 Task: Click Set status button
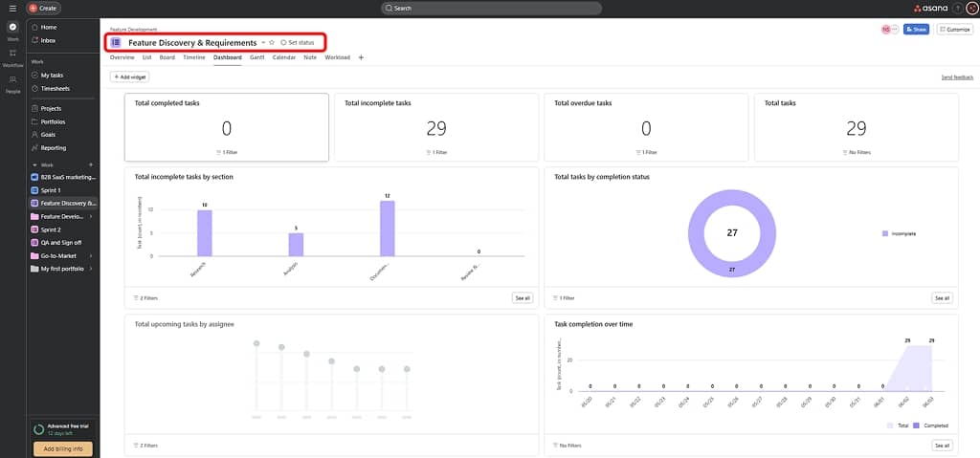point(297,42)
